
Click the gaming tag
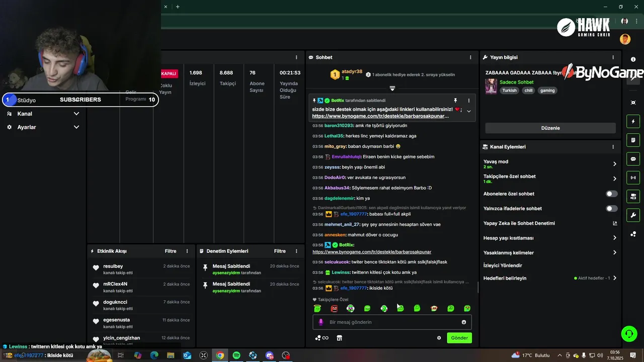click(547, 90)
